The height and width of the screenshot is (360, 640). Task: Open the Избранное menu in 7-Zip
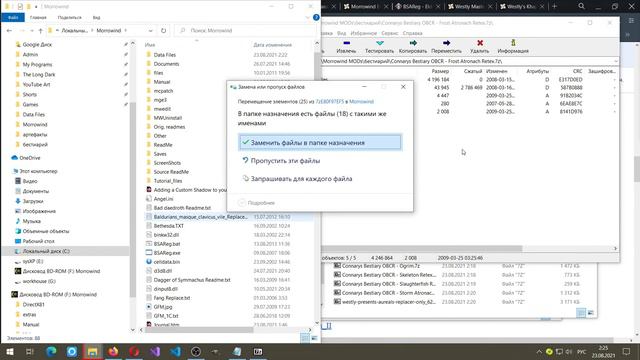pos(364,33)
